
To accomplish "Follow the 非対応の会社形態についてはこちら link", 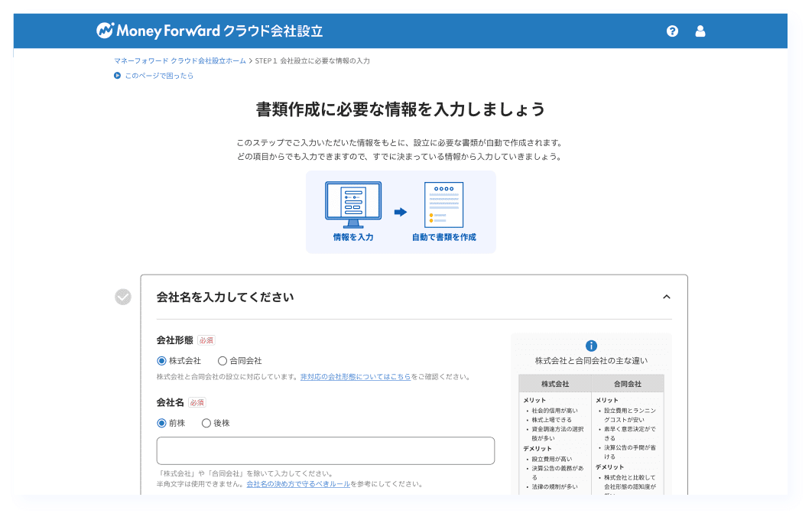I will pos(356,377).
